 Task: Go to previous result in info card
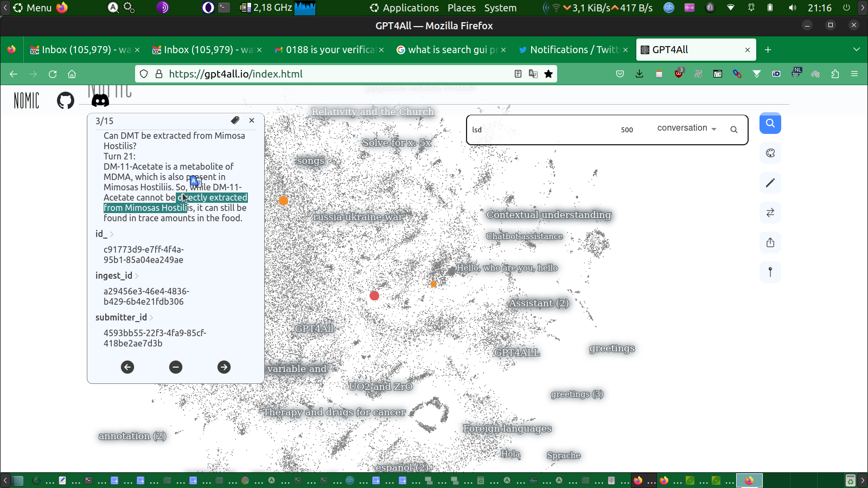127,367
